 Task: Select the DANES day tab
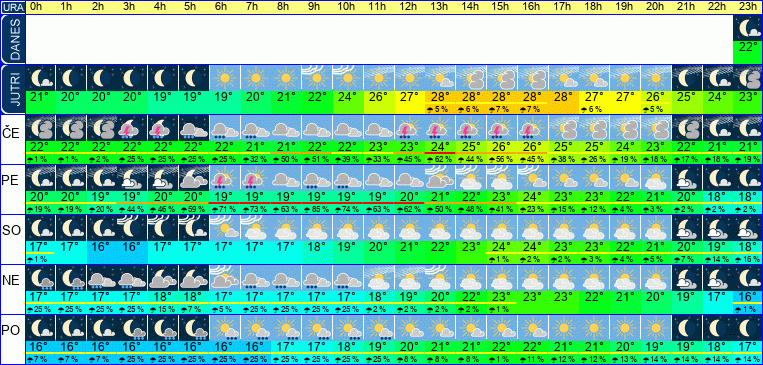tap(13, 40)
